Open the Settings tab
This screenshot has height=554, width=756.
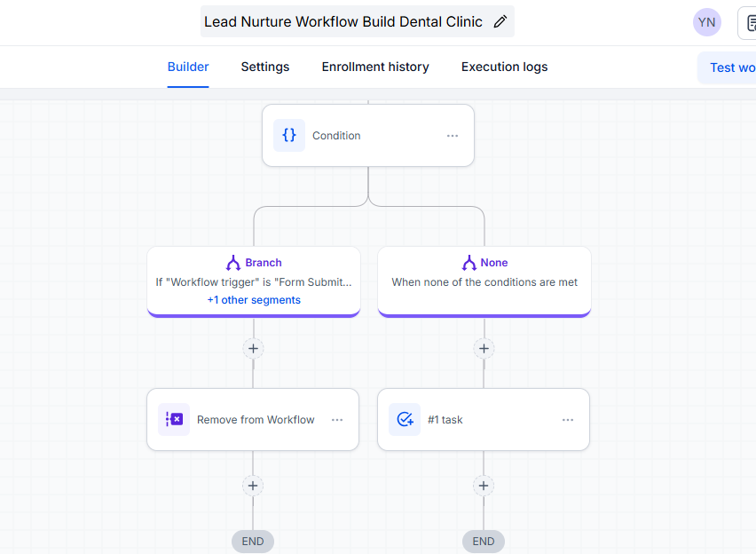click(x=265, y=67)
